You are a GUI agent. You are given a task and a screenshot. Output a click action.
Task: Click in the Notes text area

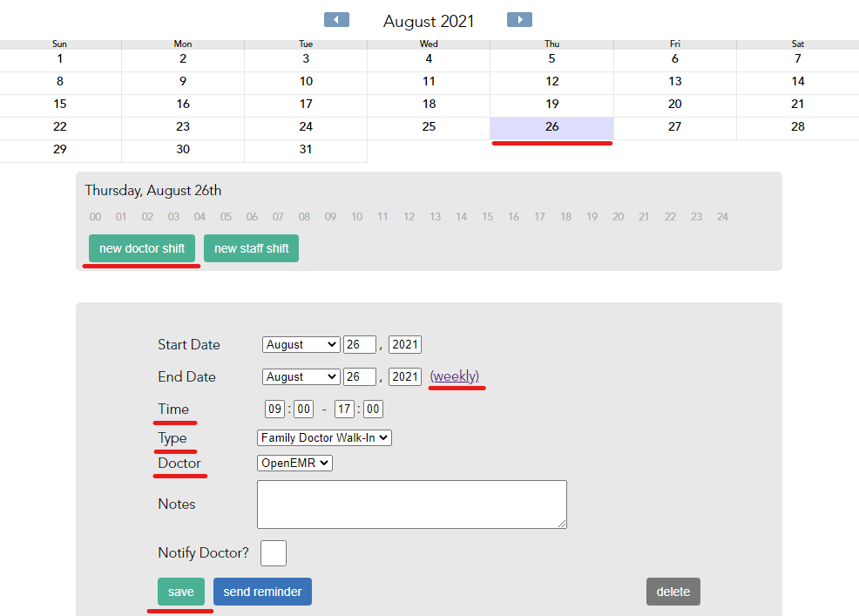point(411,504)
